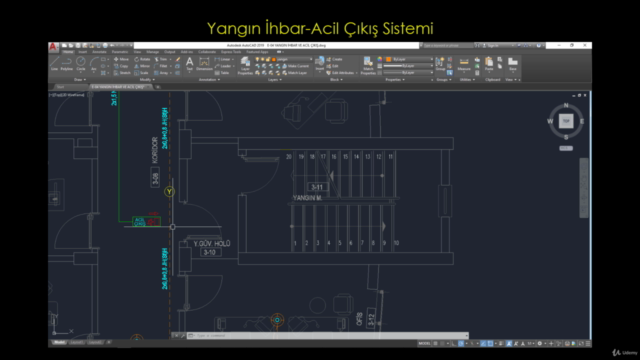Click Edit Attributes button
This screenshot has width=640, height=360.
[x=340, y=73]
